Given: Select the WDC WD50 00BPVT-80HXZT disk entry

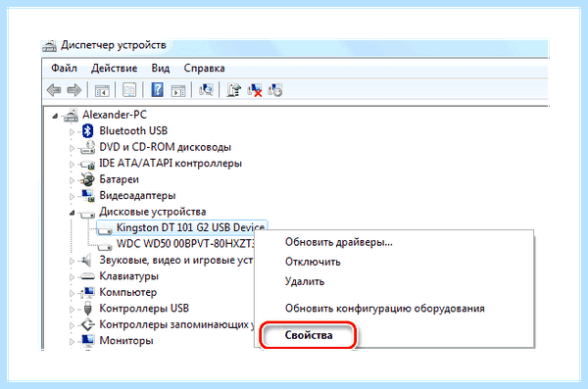Looking at the screenshot, I should (185, 244).
